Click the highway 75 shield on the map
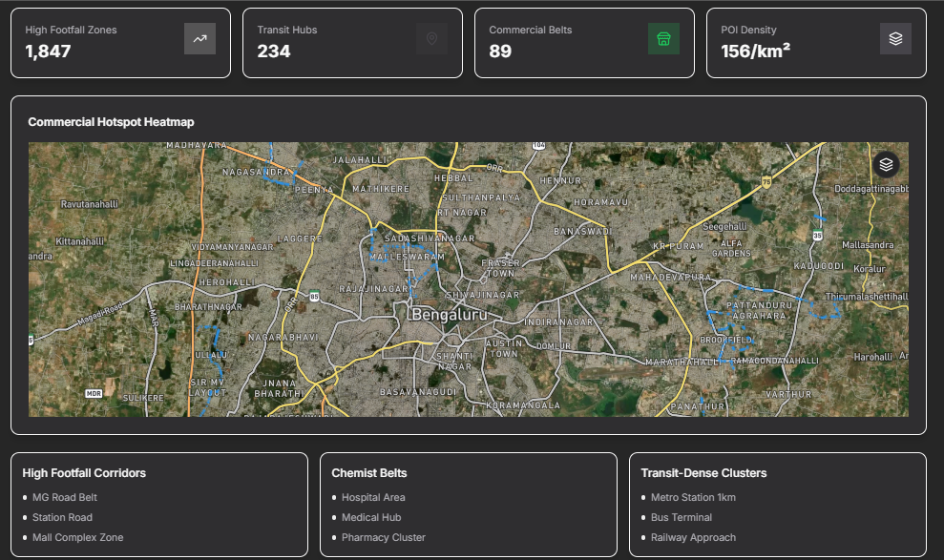Viewport: 944px width, 560px height. tap(766, 181)
